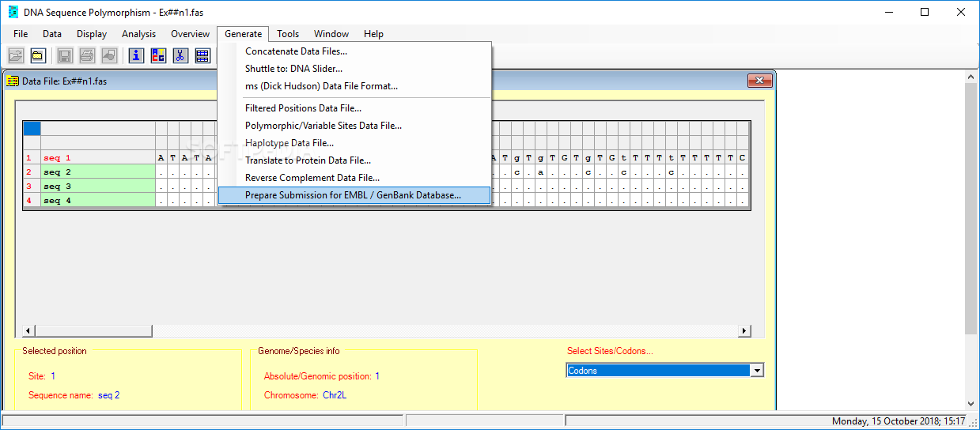
Task: Click the right arrow of horizontal scrollbar
Action: coord(744,331)
